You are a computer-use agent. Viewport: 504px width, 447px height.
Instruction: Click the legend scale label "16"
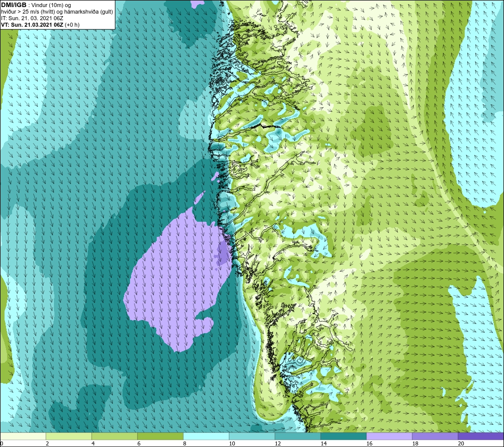(369, 444)
